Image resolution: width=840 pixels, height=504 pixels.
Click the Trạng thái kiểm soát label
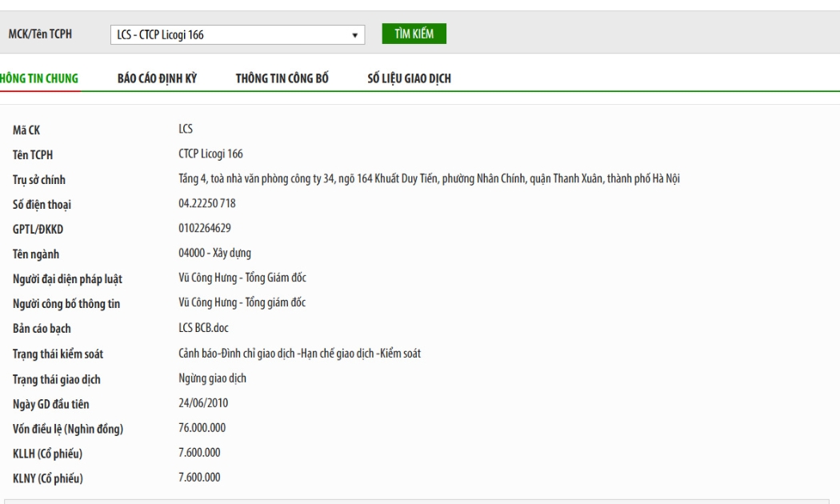coord(58,354)
